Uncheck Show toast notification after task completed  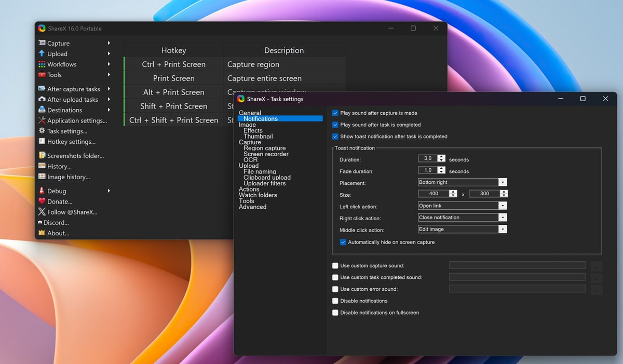pos(335,137)
